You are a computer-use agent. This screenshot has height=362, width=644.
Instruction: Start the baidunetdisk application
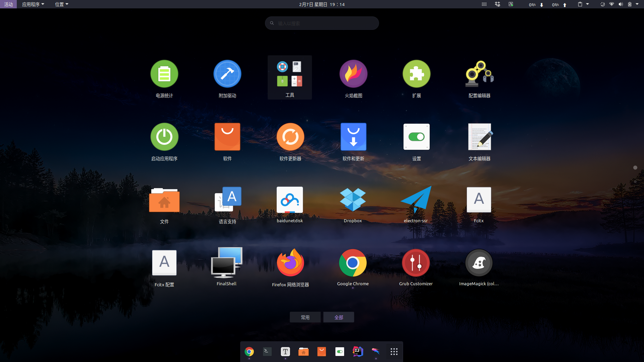tap(290, 200)
